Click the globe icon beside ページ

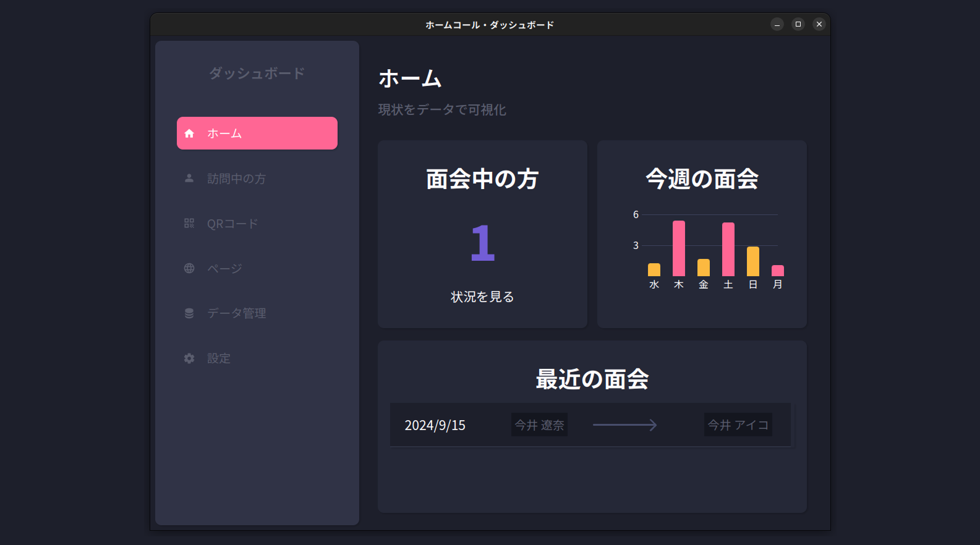[189, 268]
